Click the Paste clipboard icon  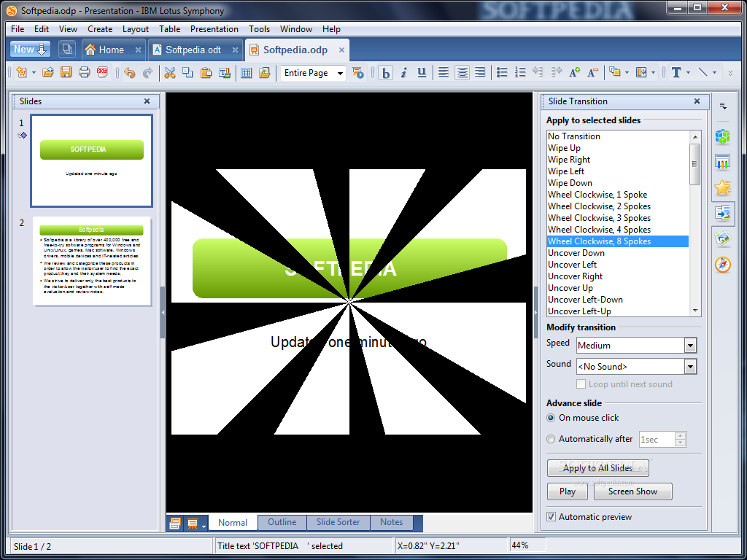pyautogui.click(x=206, y=72)
